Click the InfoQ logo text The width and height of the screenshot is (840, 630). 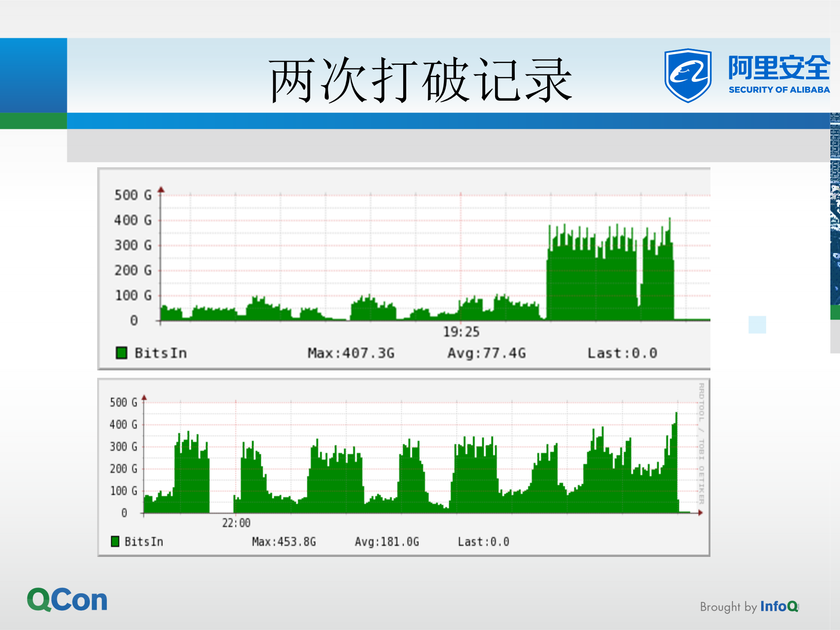778,606
